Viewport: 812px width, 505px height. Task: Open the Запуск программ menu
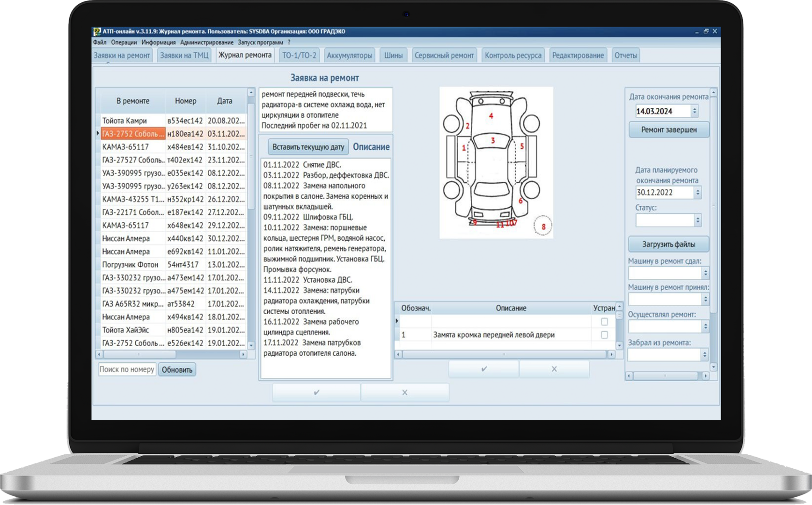[x=261, y=43]
